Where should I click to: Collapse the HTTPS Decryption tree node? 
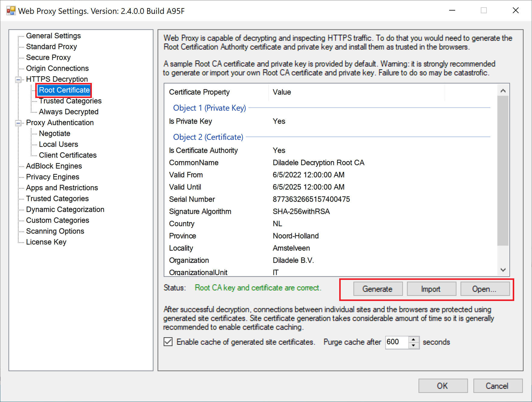click(18, 79)
